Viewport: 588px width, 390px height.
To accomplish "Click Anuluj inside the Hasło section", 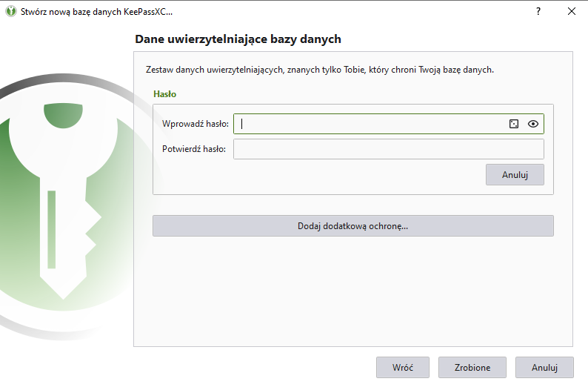I will pyautogui.click(x=515, y=174).
